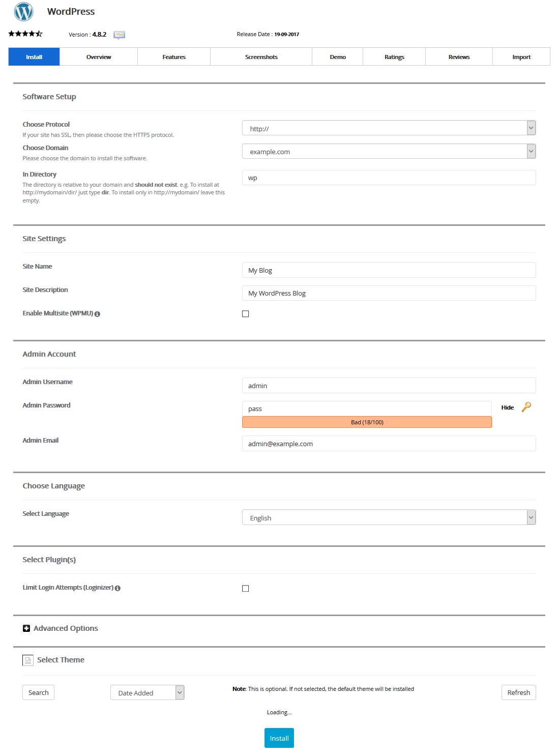558x756 pixels.
Task: Click the Admin Password label
Action: coord(46,405)
